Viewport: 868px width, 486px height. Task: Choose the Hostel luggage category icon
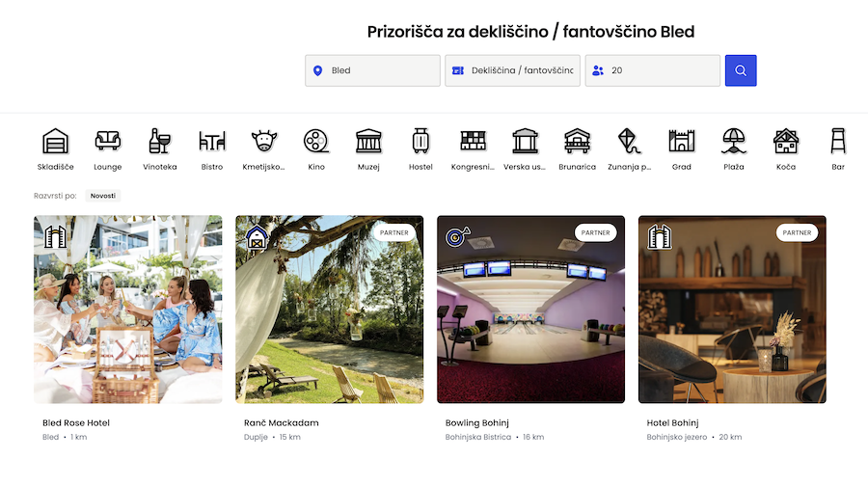(x=420, y=142)
